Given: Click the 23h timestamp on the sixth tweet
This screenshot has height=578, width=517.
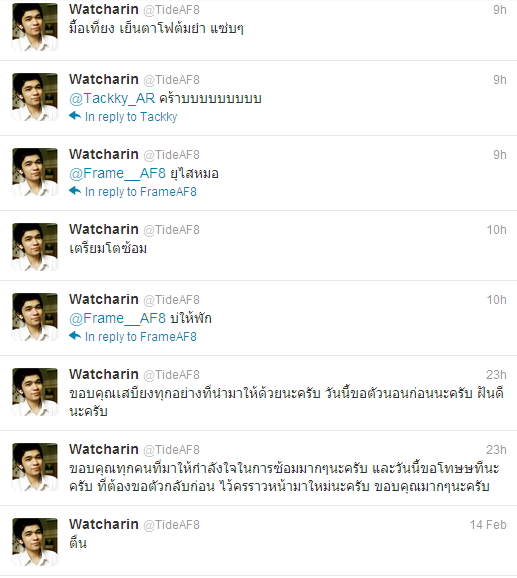Looking at the screenshot, I should point(496,375).
